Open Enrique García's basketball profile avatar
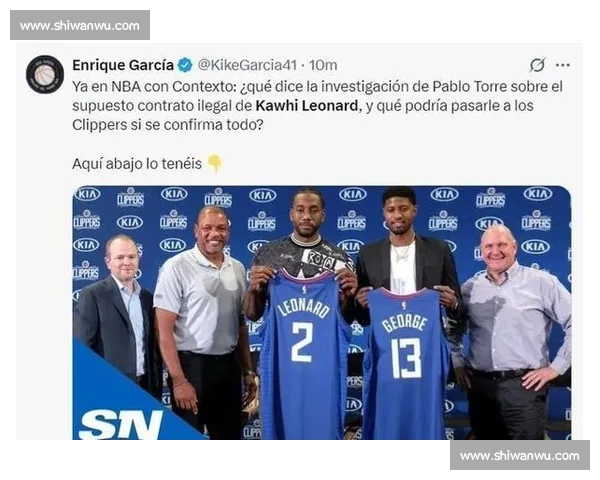This screenshot has width=600, height=480. pos(45,74)
